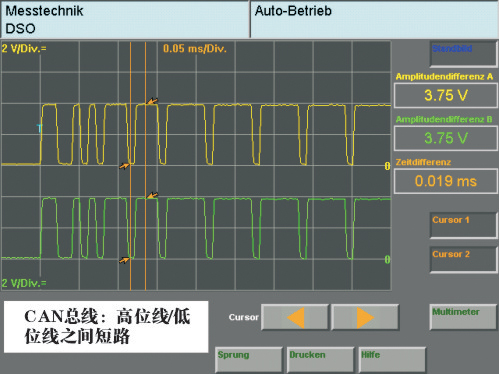Select the Cursor 1 button
Screen dimensions: 499x374
464,226
